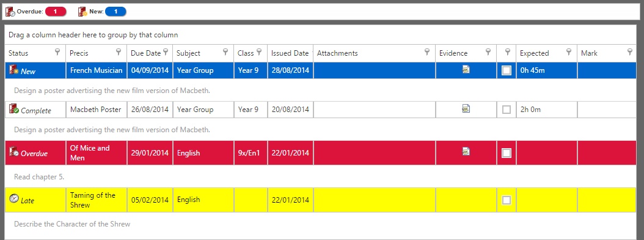Image resolution: width=644 pixels, height=240 pixels.
Task: Open the Evidence column filter pin
Action: pyautogui.click(x=488, y=52)
